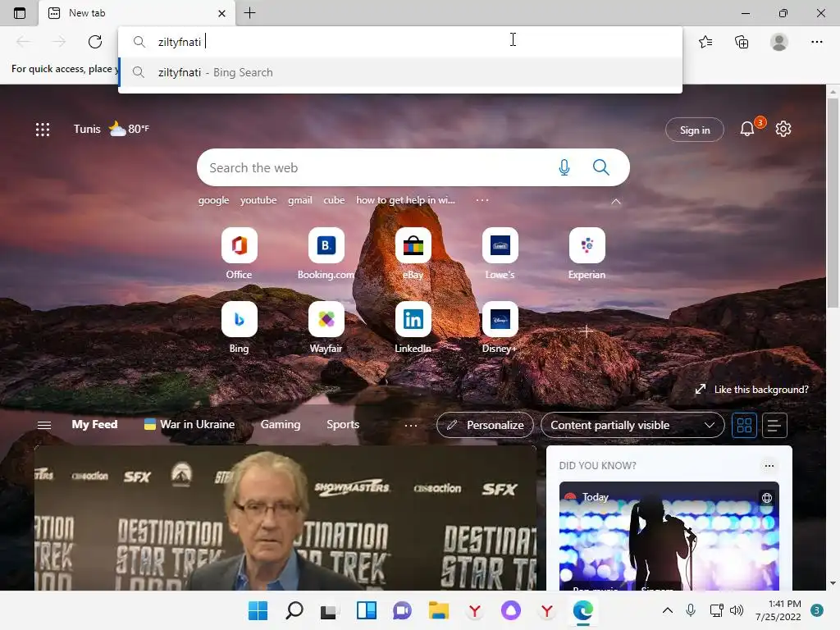Open the taskbar clock and date

778,610
